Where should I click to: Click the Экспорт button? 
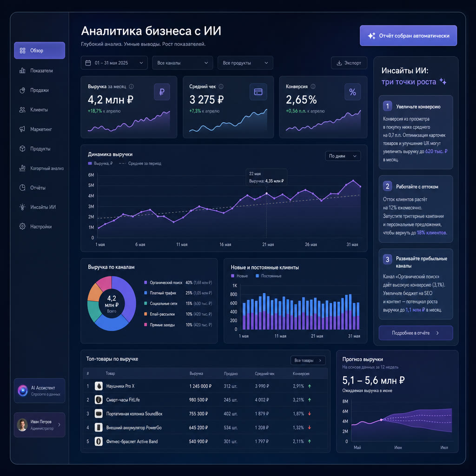(349, 63)
